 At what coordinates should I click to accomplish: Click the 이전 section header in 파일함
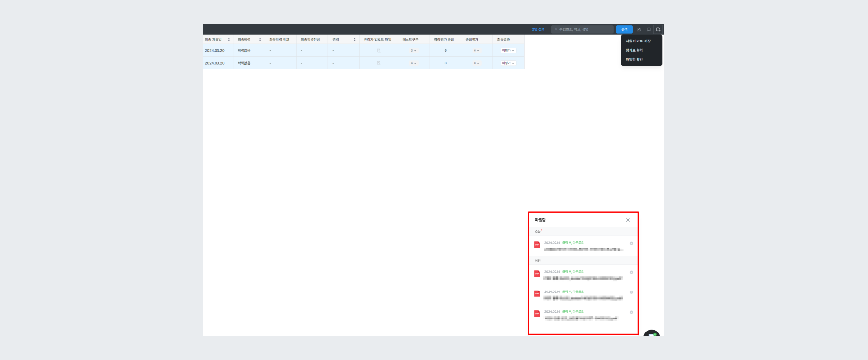(x=538, y=261)
